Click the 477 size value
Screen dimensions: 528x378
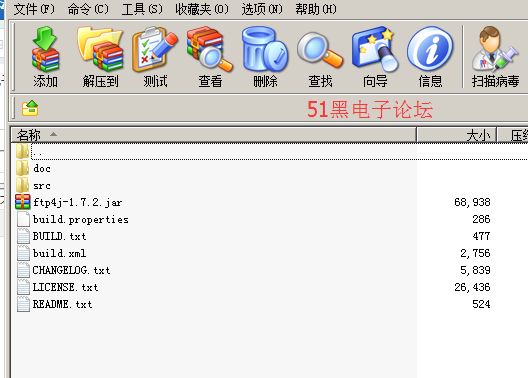(481, 236)
